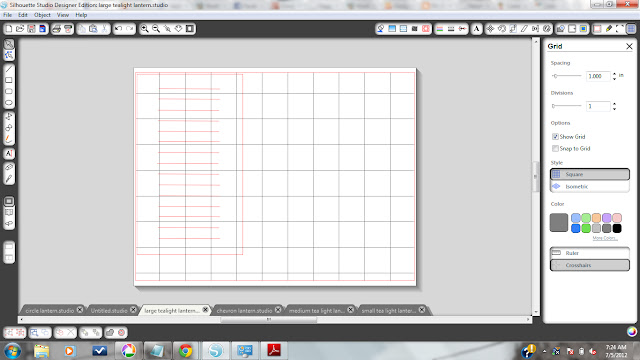Open a file using the Open folder icon
The width and height of the screenshot is (640, 360).
[x=20, y=29]
